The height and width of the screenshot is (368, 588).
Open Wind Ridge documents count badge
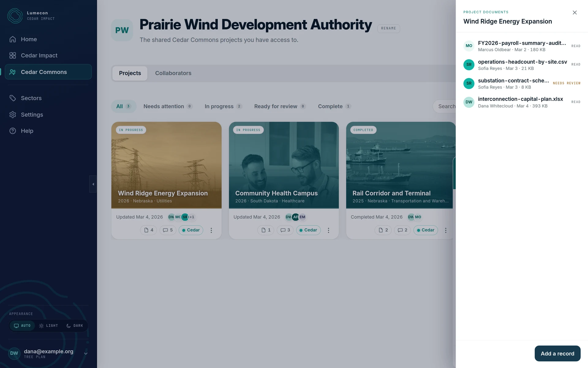149,230
